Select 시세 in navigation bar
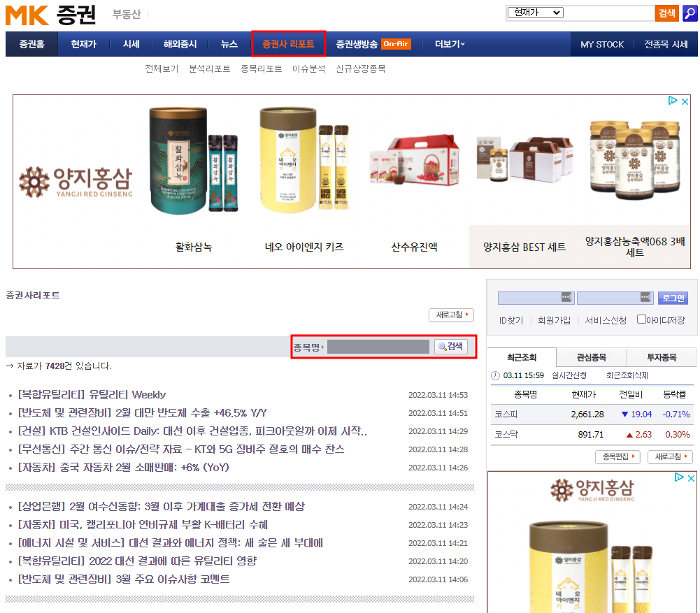 tap(131, 44)
